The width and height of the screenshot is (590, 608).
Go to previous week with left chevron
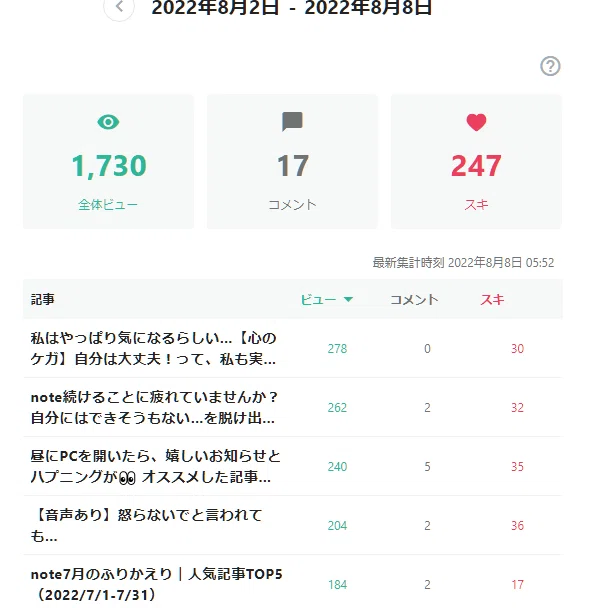[119, 7]
